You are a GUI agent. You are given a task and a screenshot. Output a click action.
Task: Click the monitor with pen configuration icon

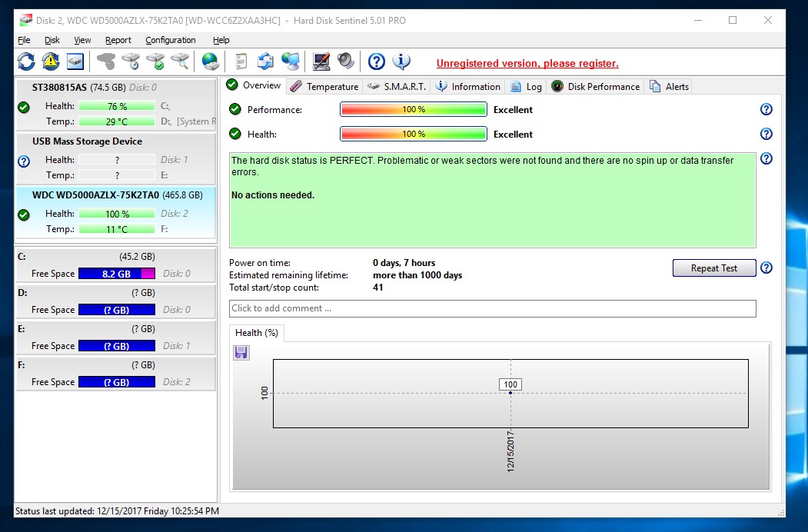[321, 62]
